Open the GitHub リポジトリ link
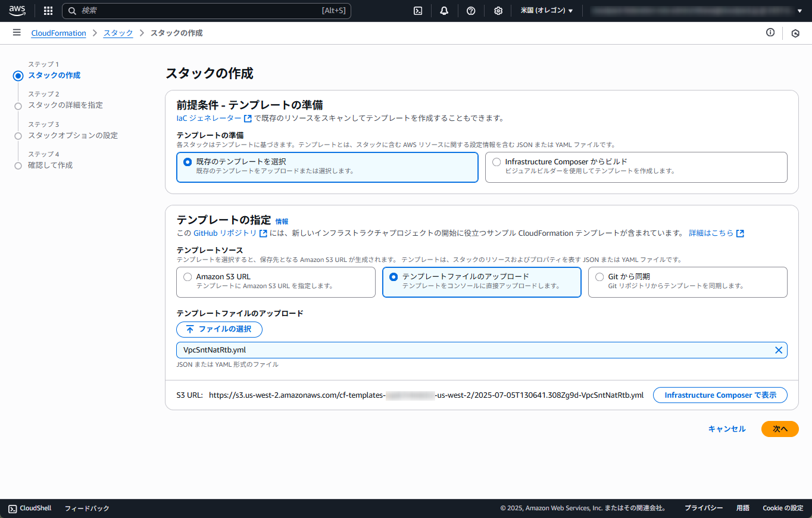 [x=225, y=233]
